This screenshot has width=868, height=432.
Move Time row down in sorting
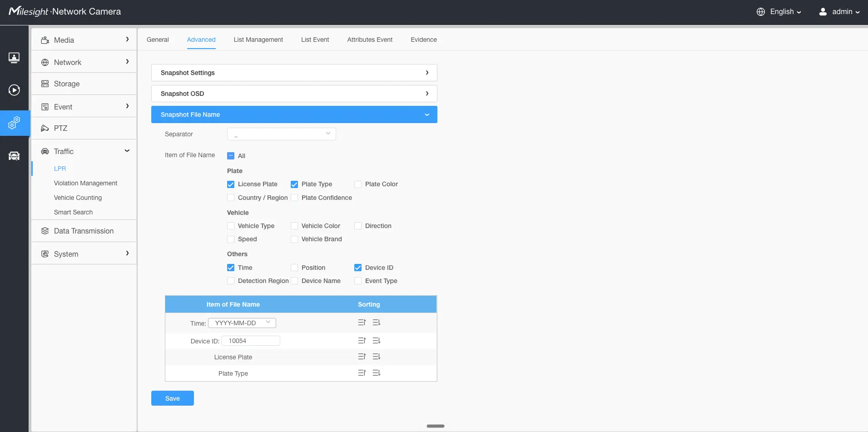[377, 323]
